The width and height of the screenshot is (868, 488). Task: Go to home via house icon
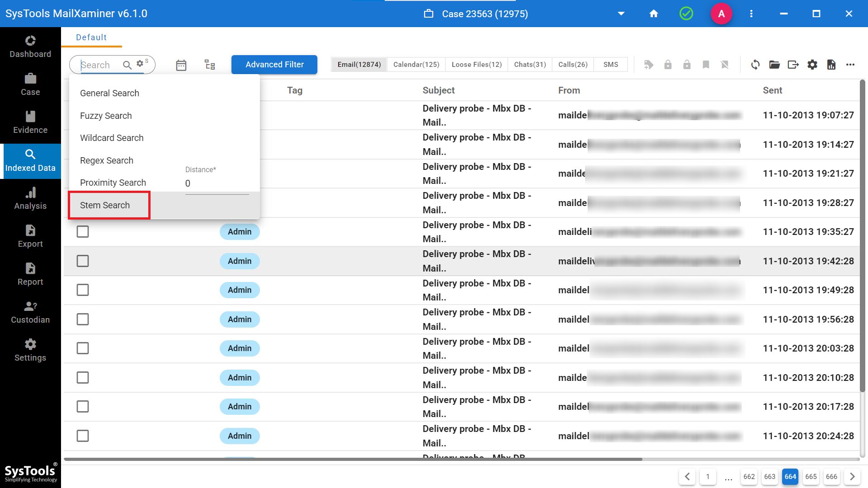tap(654, 14)
